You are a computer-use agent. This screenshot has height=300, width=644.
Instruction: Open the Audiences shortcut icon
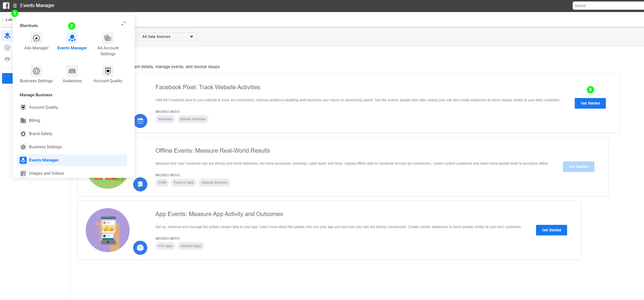(x=72, y=71)
